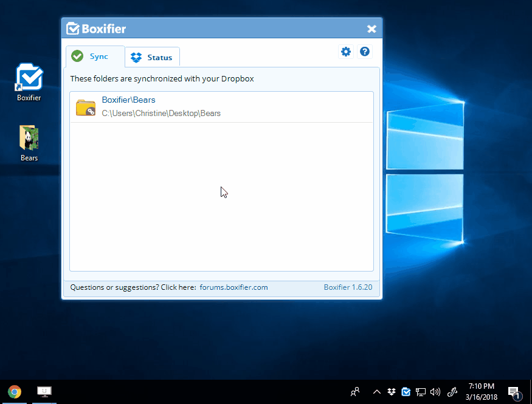This screenshot has height=404, width=532.
Task: Click the Boxifier 1.6.20 version link
Action: (348, 287)
